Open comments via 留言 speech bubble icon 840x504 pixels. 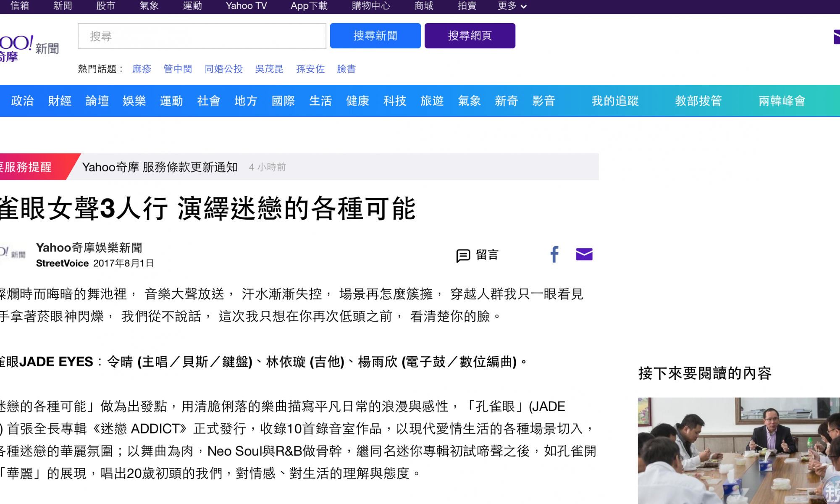tap(463, 255)
